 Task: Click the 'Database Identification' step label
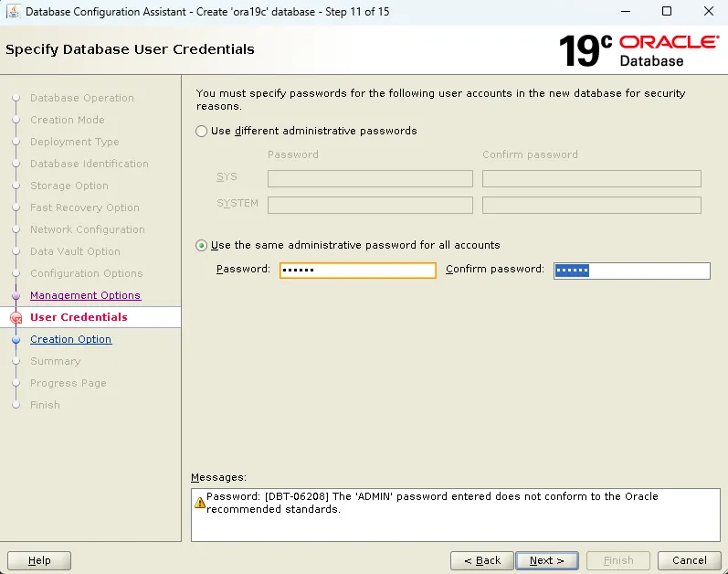(90, 164)
